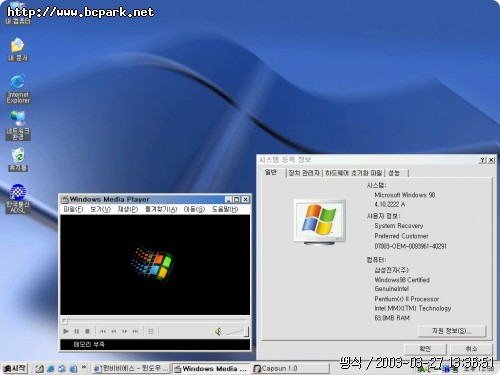500x375 pixels.
Task: Click 확인 in System Properties dialog
Action: point(425,349)
